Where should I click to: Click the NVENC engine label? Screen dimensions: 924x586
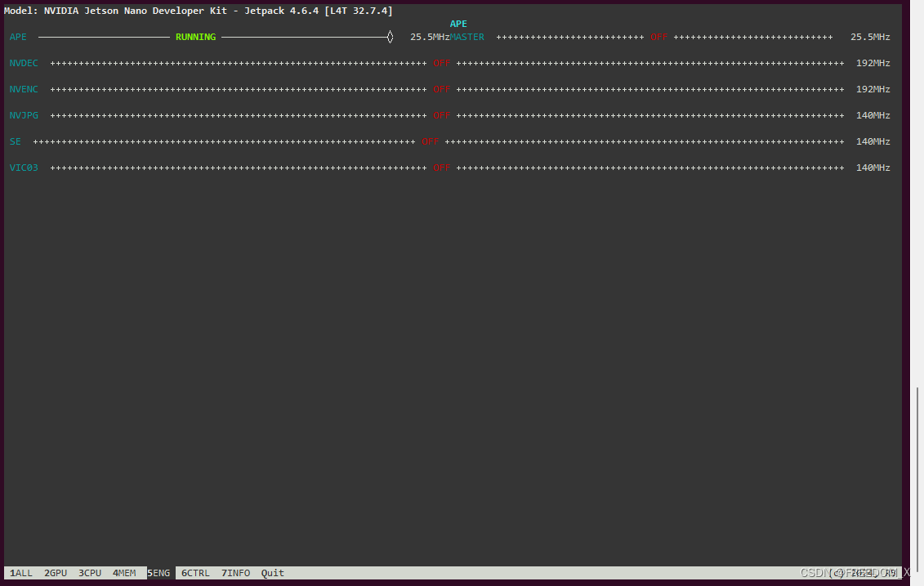24,89
